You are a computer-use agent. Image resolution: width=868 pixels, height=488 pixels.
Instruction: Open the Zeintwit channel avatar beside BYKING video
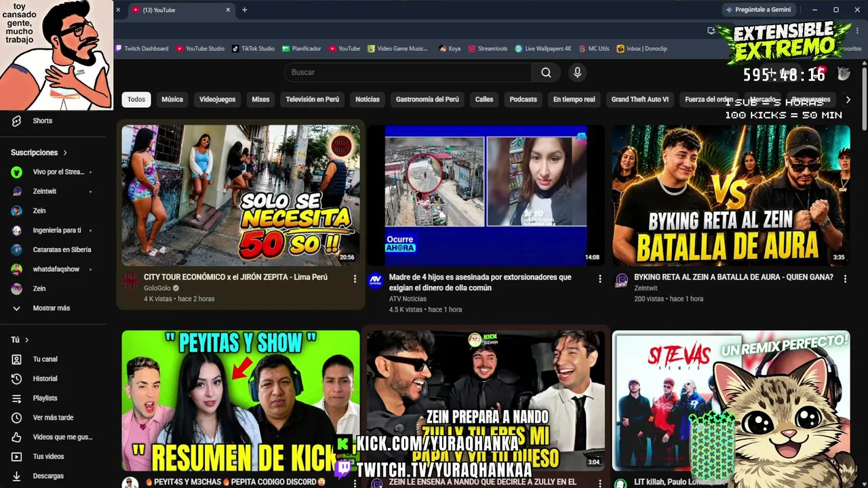621,281
